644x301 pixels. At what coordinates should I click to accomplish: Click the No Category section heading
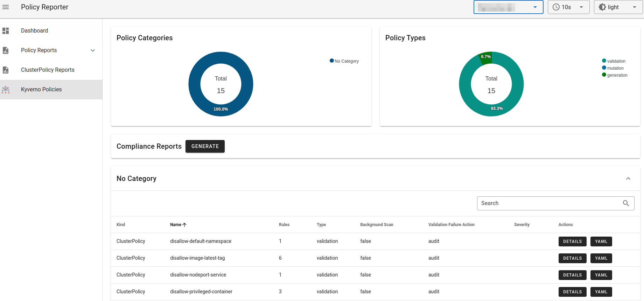[x=136, y=178]
